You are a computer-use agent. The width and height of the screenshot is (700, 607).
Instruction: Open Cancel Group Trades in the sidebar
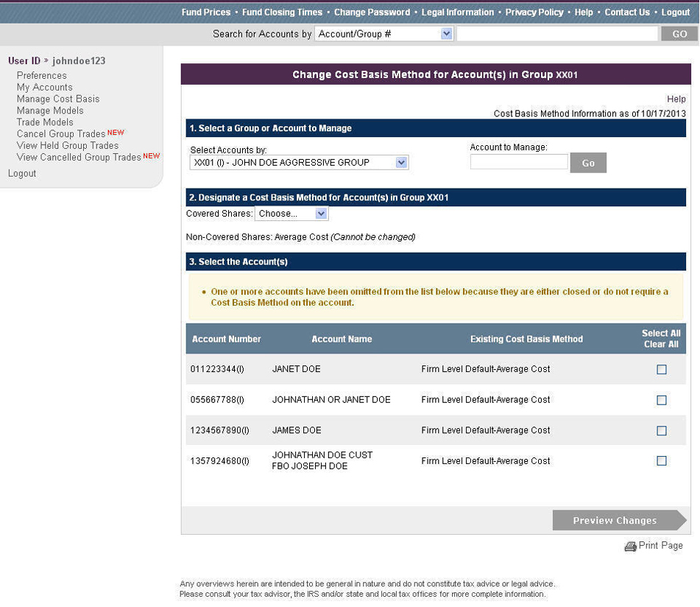point(61,133)
